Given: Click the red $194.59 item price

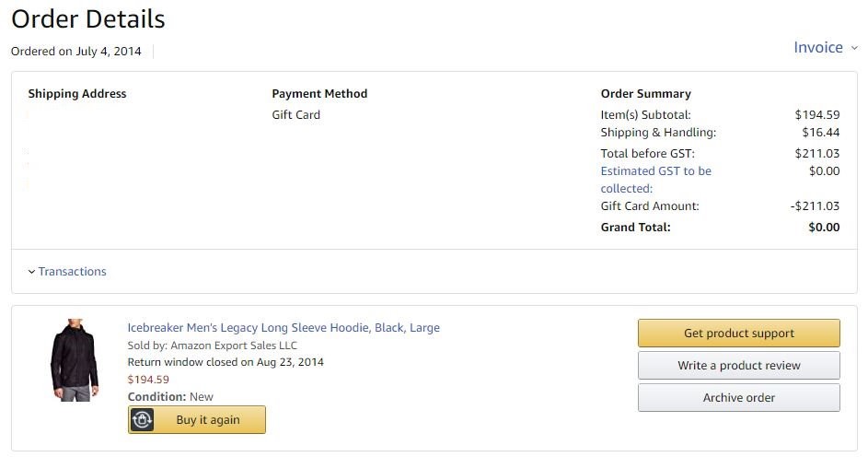Looking at the screenshot, I should tap(148, 380).
